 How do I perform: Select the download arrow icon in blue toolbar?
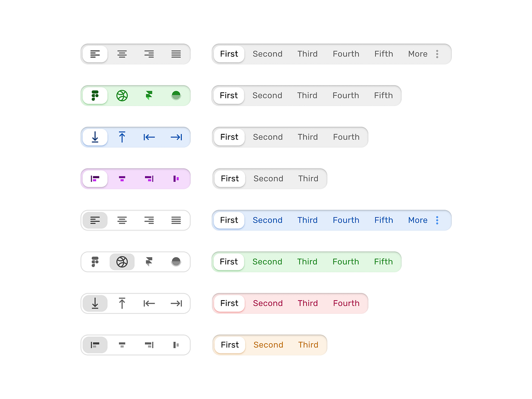pos(95,137)
